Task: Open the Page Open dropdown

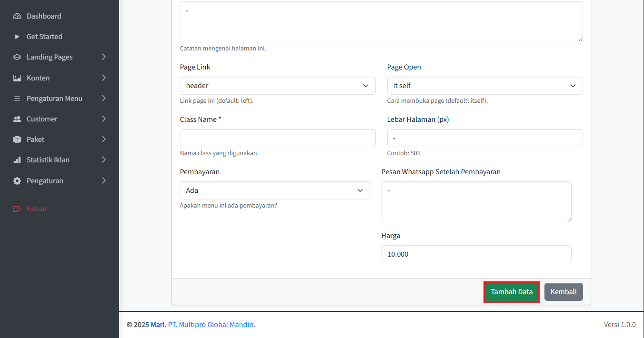Action: click(x=484, y=86)
